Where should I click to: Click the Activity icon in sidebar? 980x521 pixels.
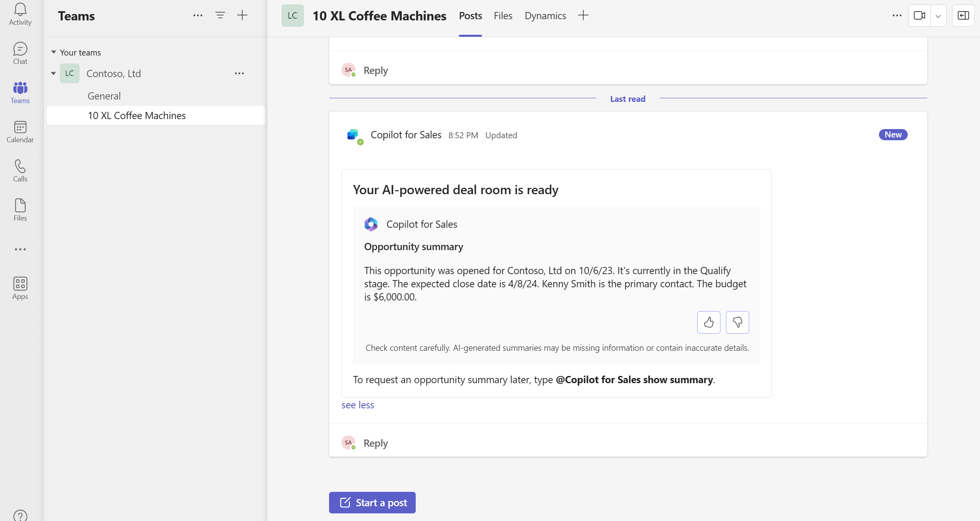[20, 14]
